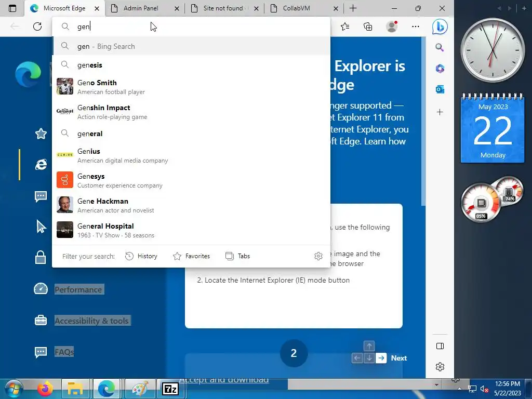Screen dimensions: 532x399
Task: Click the FAQs chat icon
Action: [41, 352]
